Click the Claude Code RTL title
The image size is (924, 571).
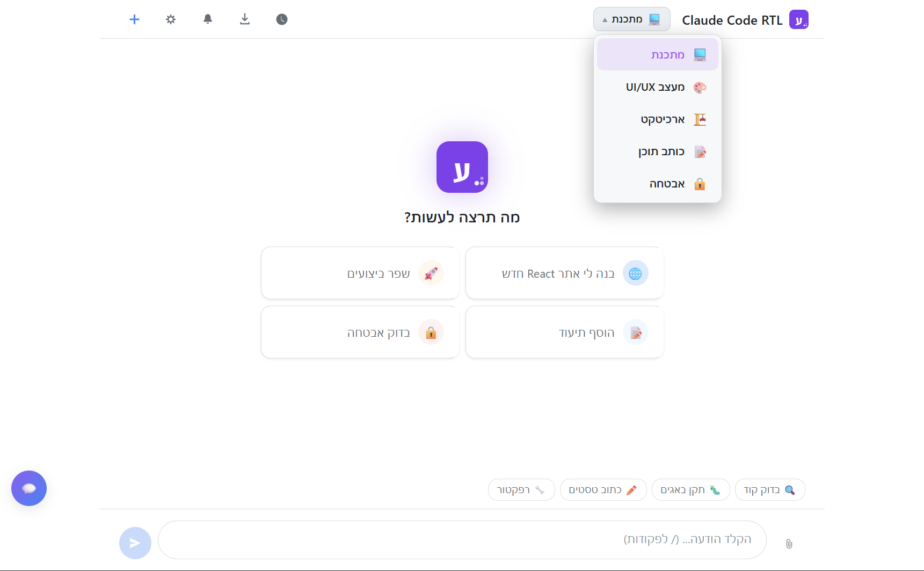(x=732, y=20)
